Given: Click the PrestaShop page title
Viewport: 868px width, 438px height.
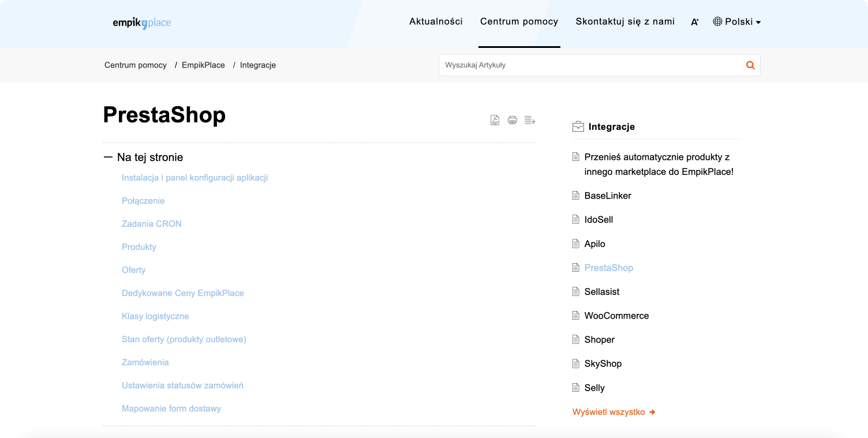Looking at the screenshot, I should click(164, 115).
